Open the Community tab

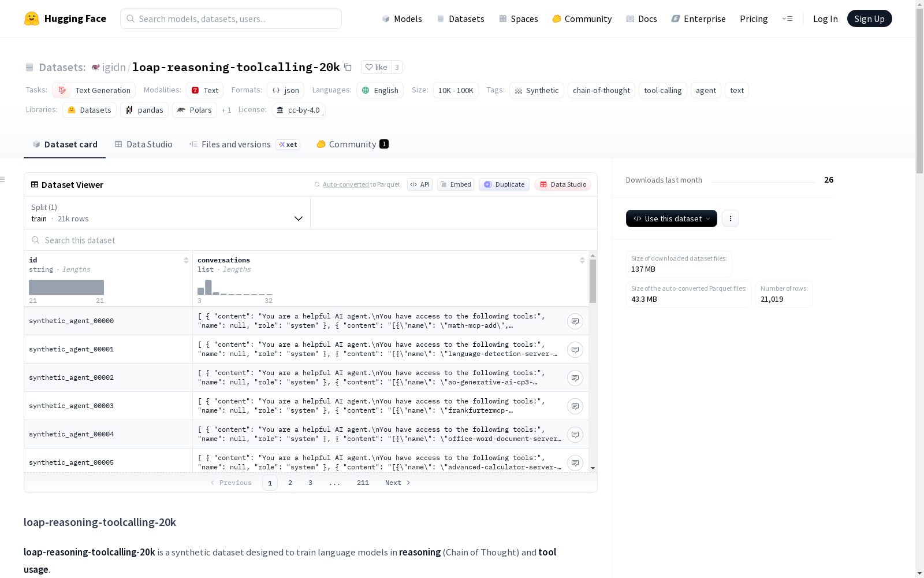point(352,144)
